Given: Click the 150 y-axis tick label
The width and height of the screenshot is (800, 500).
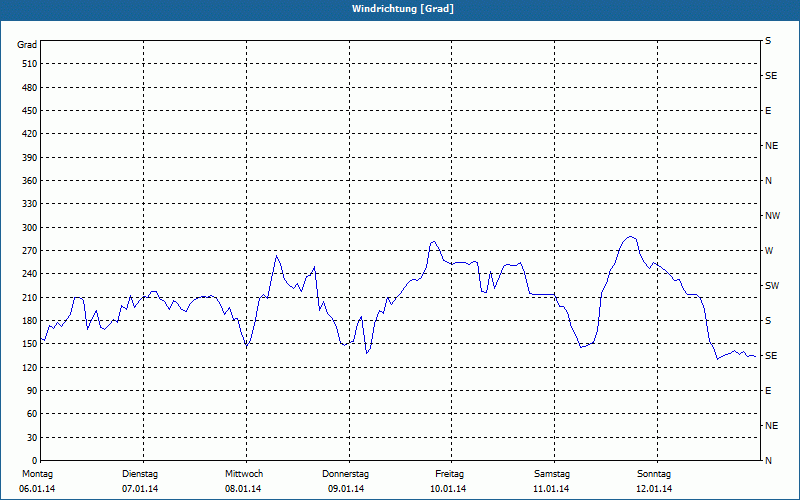Looking at the screenshot, I should pyautogui.click(x=29, y=344).
